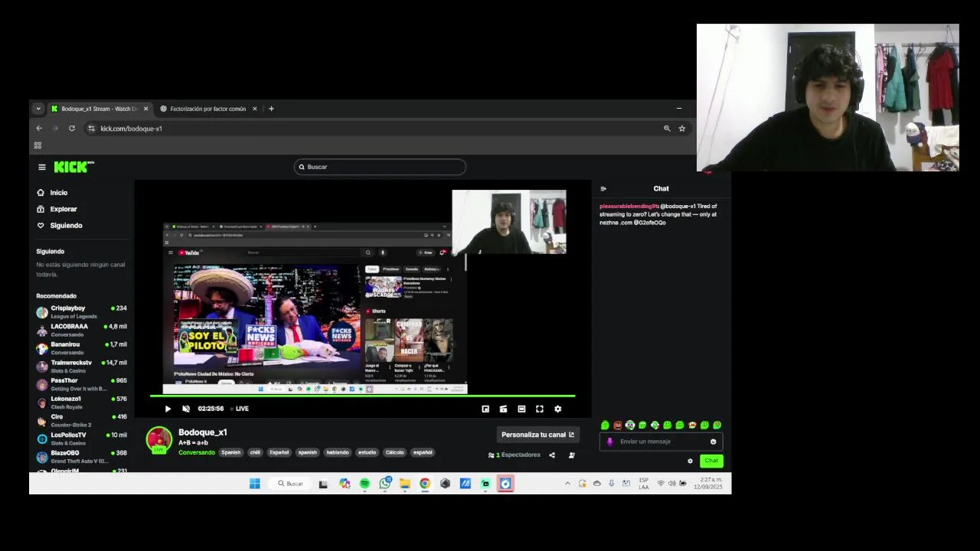980x551 pixels.
Task: Play the stream video
Action: tap(168, 409)
